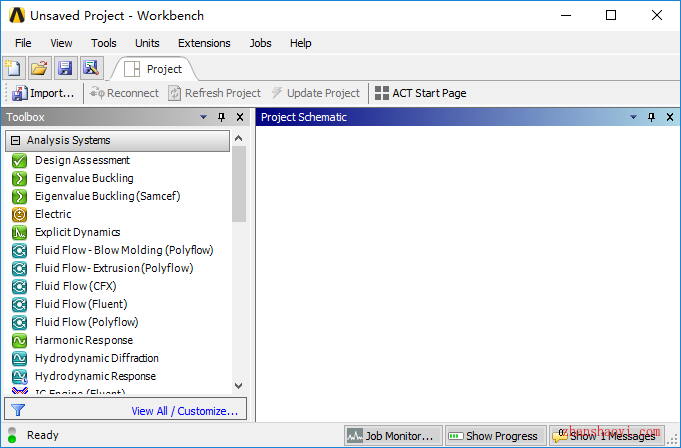Close the Project Schematic panel
The width and height of the screenshot is (681, 448).
pos(670,117)
